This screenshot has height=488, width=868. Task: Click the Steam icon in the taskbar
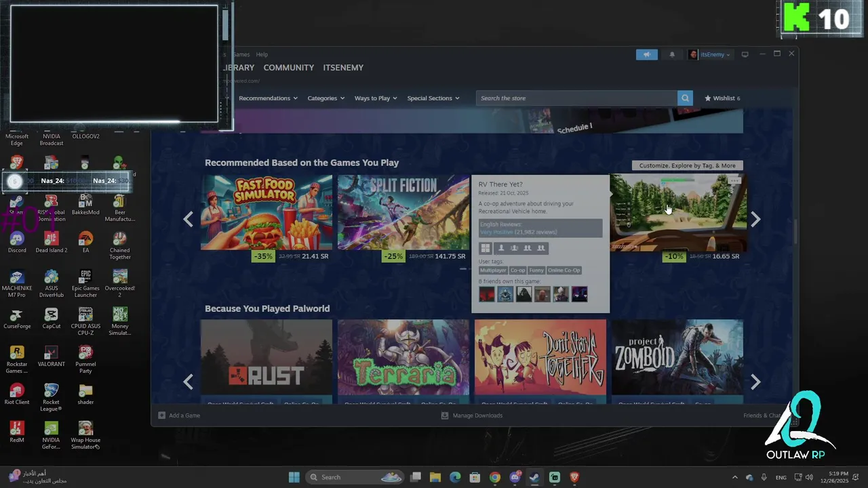tap(534, 477)
